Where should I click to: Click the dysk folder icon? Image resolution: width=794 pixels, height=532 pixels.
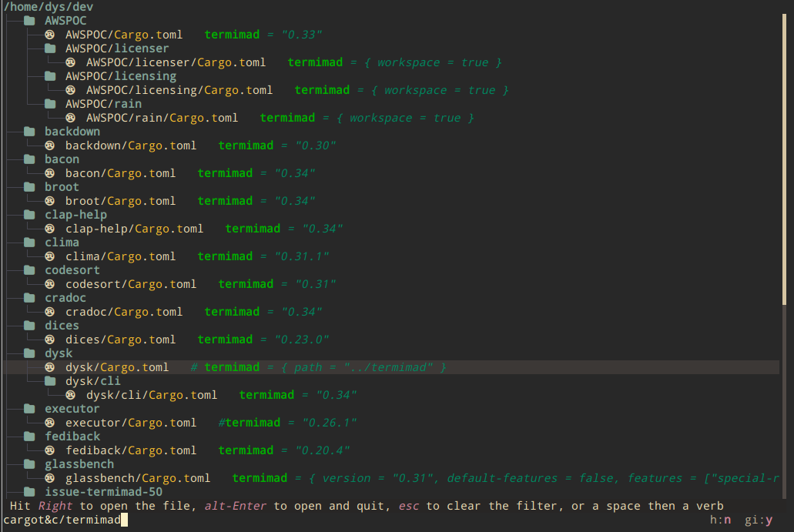pyautogui.click(x=30, y=353)
